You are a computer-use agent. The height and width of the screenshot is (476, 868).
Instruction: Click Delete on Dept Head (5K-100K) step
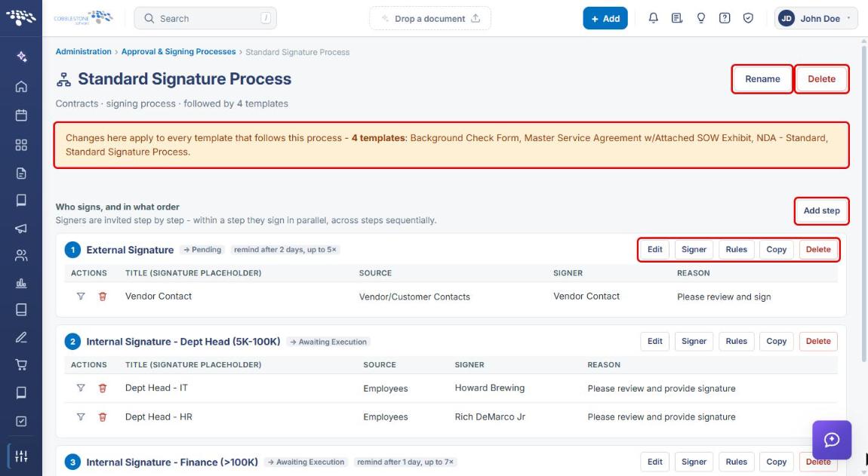tap(818, 342)
